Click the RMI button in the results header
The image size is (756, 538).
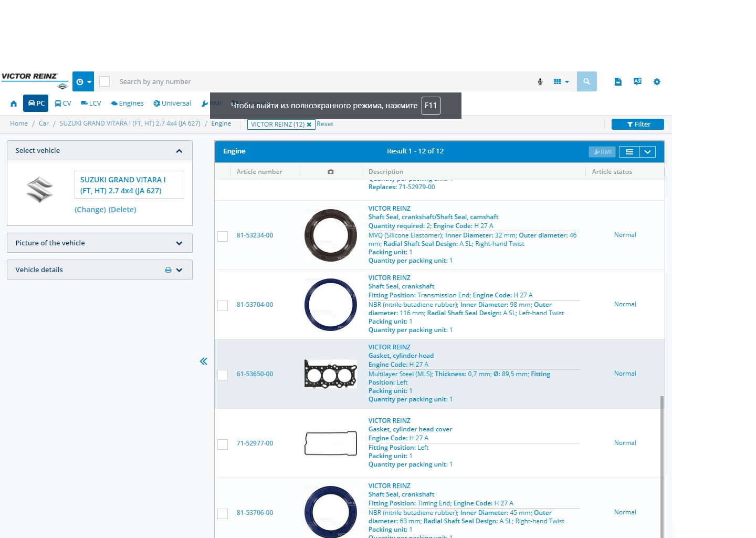click(x=602, y=152)
